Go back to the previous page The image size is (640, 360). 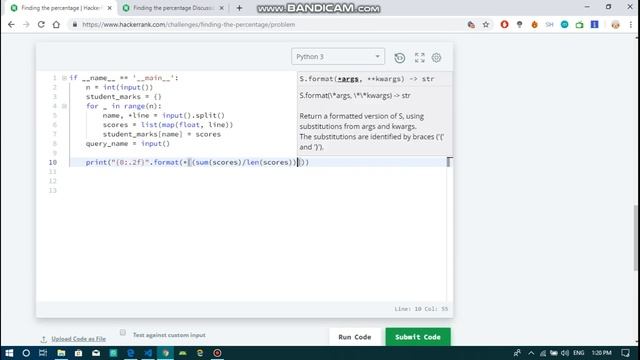point(11,24)
